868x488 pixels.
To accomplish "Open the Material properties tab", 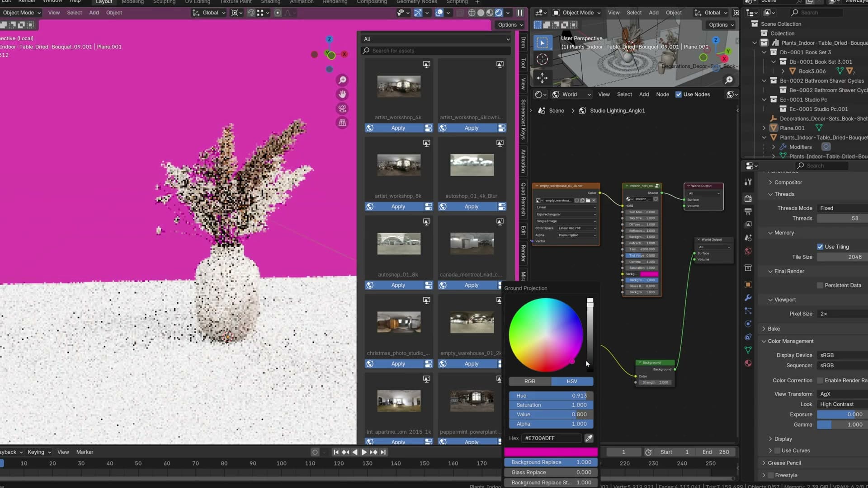I will (x=748, y=363).
